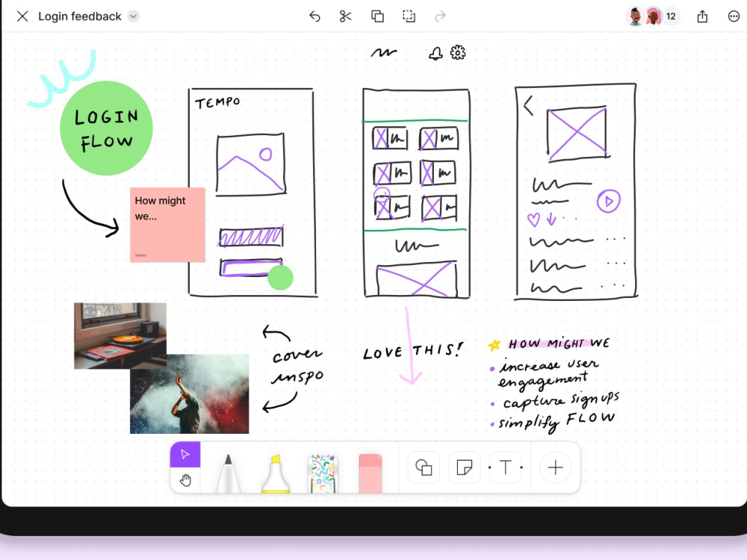Viewport: 747px width, 560px height.
Task: Open the more options ellipsis menu
Action: coord(734,16)
